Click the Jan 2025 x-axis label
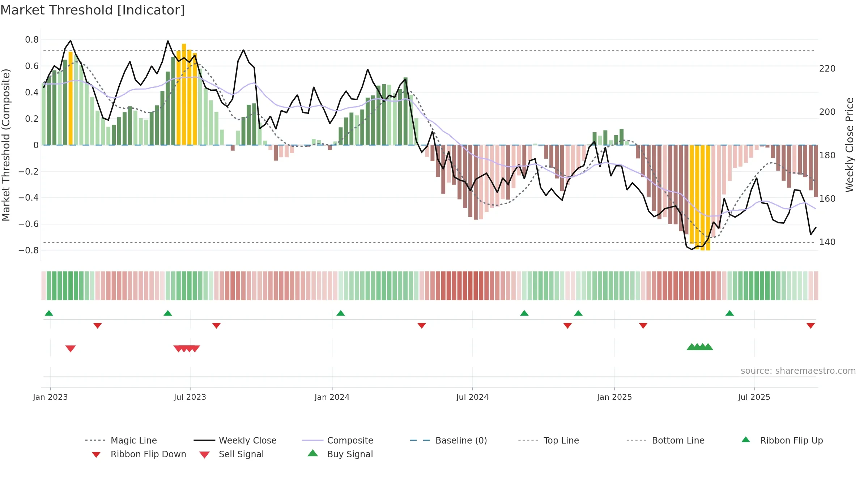The width and height of the screenshot is (868, 488). click(614, 397)
